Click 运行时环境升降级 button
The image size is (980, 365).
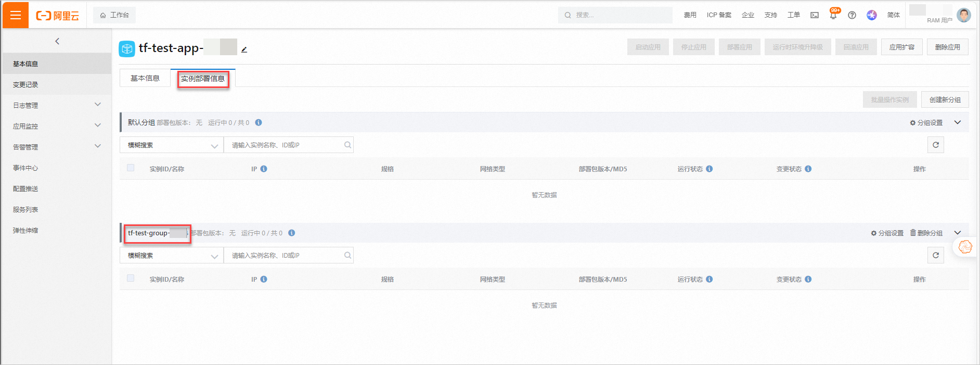point(798,47)
